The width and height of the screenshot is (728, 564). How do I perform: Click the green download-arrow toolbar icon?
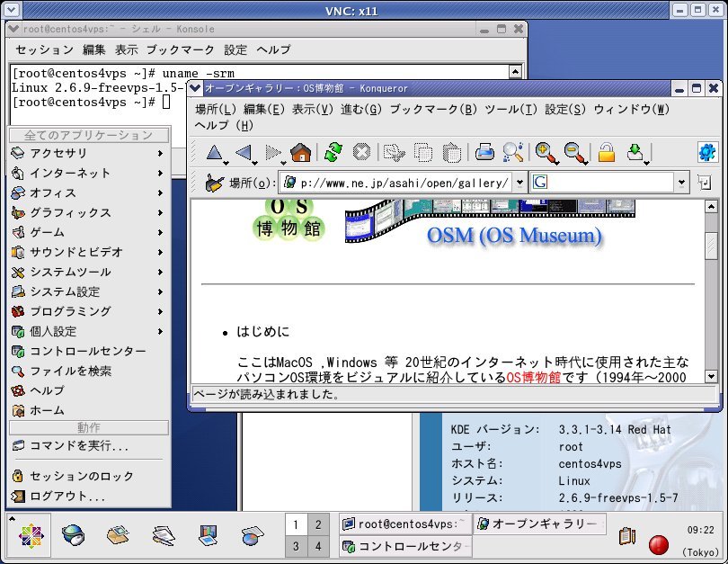[635, 152]
